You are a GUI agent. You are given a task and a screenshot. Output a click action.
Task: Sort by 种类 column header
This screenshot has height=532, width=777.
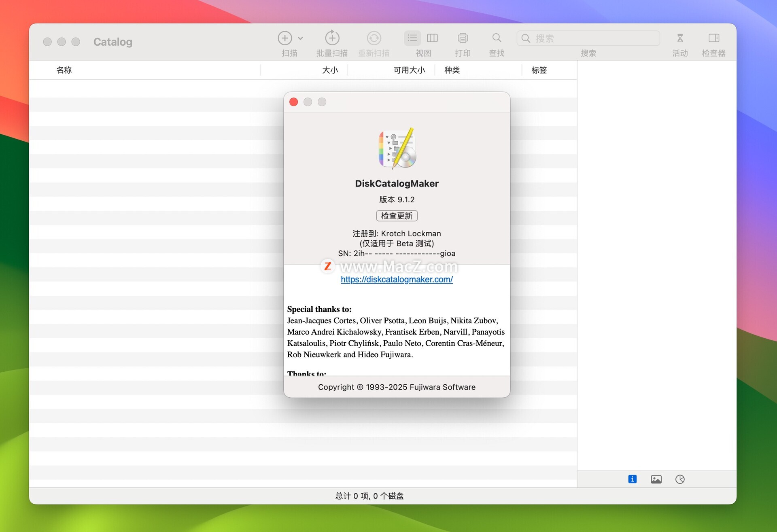452,70
